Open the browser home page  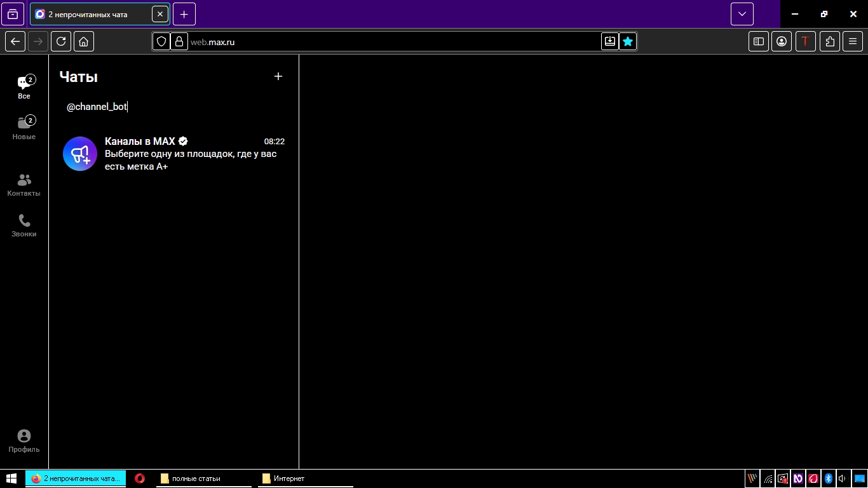[x=83, y=41]
